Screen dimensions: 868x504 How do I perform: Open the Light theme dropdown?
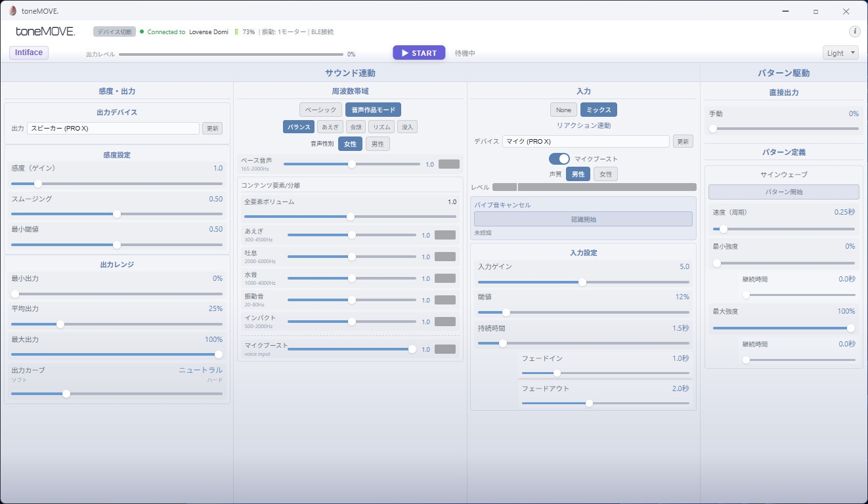(x=840, y=53)
